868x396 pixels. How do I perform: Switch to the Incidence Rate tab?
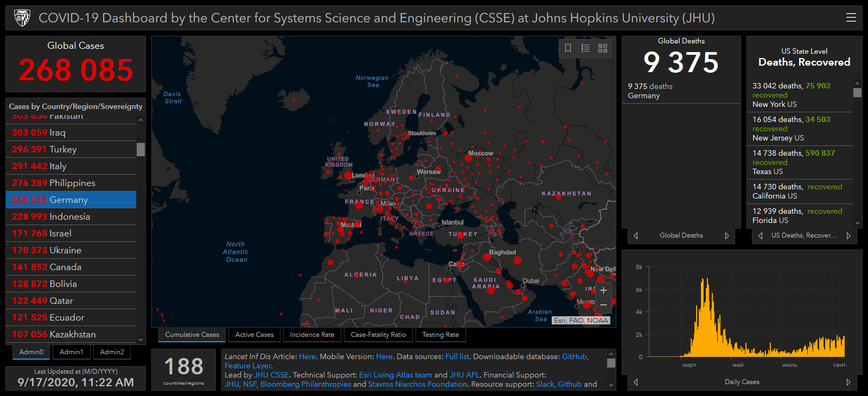312,335
